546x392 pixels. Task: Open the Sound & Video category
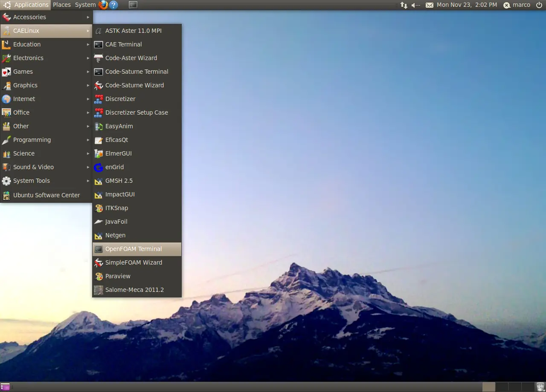[x=46, y=167]
